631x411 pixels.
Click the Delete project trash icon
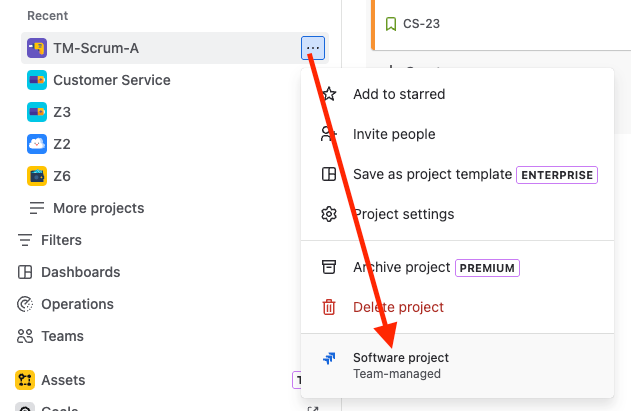329,307
